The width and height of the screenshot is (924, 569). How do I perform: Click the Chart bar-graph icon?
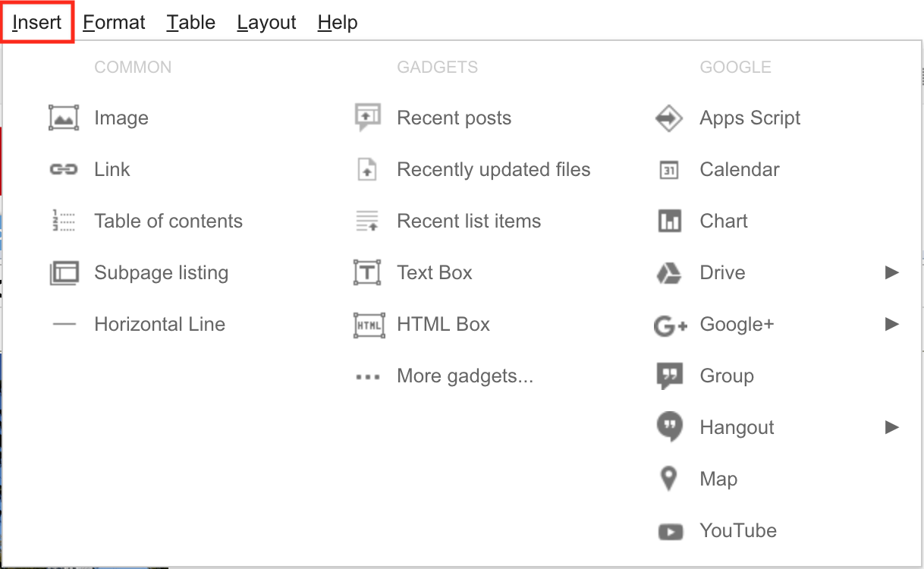(669, 221)
